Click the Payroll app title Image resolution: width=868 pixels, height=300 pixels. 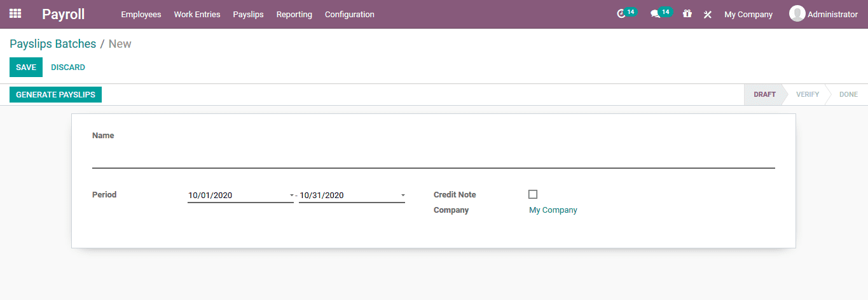point(63,14)
